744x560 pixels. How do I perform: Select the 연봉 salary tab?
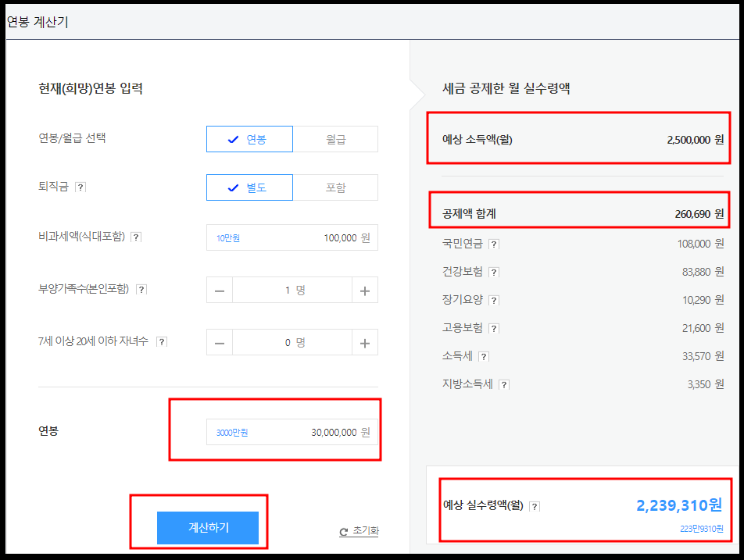pos(249,138)
